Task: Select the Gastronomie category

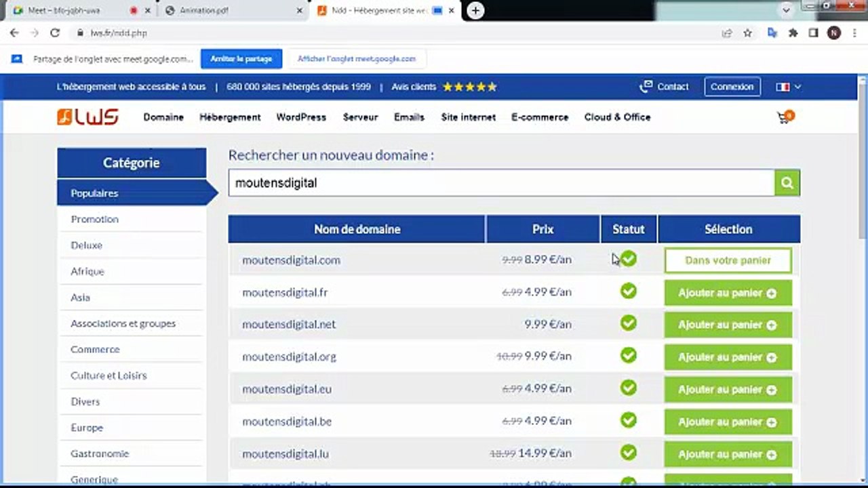Action: click(x=132, y=453)
